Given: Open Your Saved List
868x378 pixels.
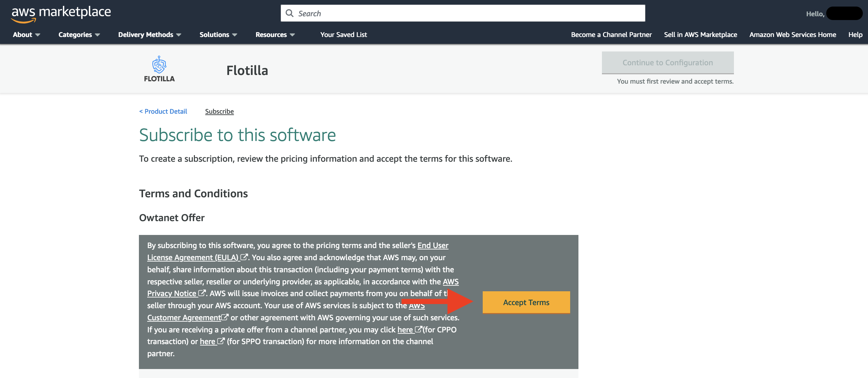Looking at the screenshot, I should (x=343, y=35).
